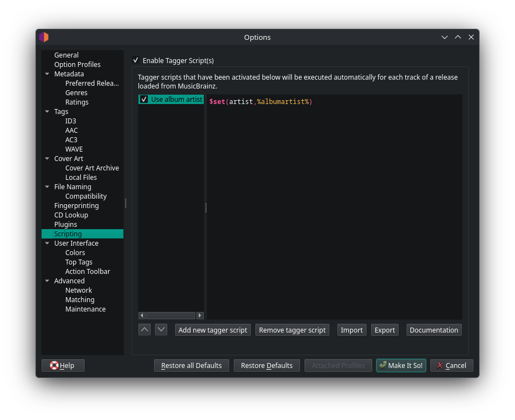Screen dimensions: 515x420
Task: Open scripting Documentation
Action: coord(434,330)
